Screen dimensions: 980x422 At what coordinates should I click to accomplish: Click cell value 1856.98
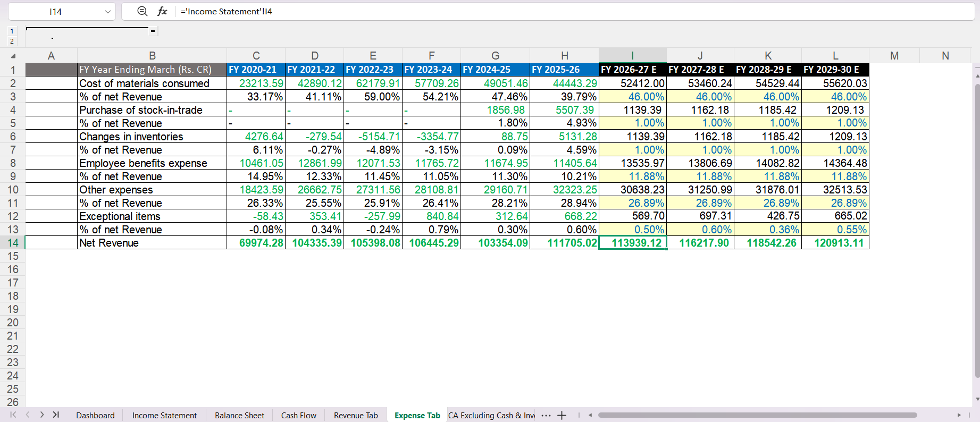[x=495, y=110]
